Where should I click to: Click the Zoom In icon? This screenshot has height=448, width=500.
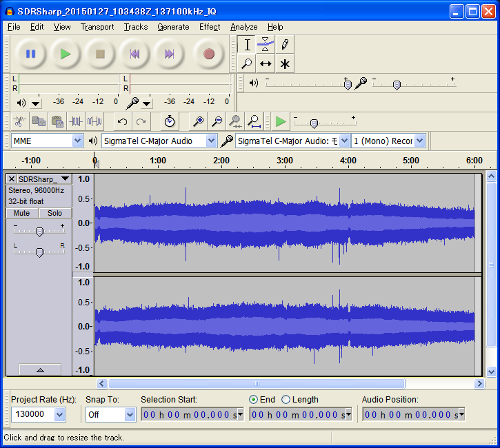(x=198, y=121)
